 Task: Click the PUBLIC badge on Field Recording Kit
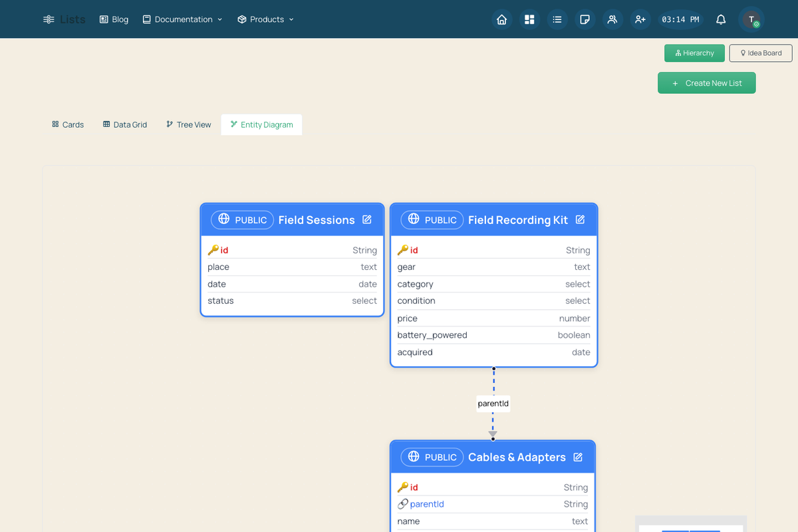pos(432,219)
